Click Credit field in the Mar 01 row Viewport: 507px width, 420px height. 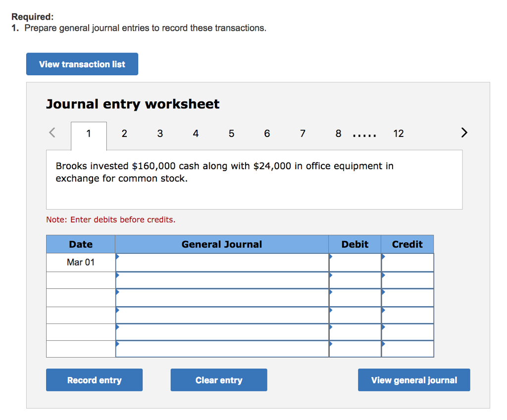click(407, 262)
